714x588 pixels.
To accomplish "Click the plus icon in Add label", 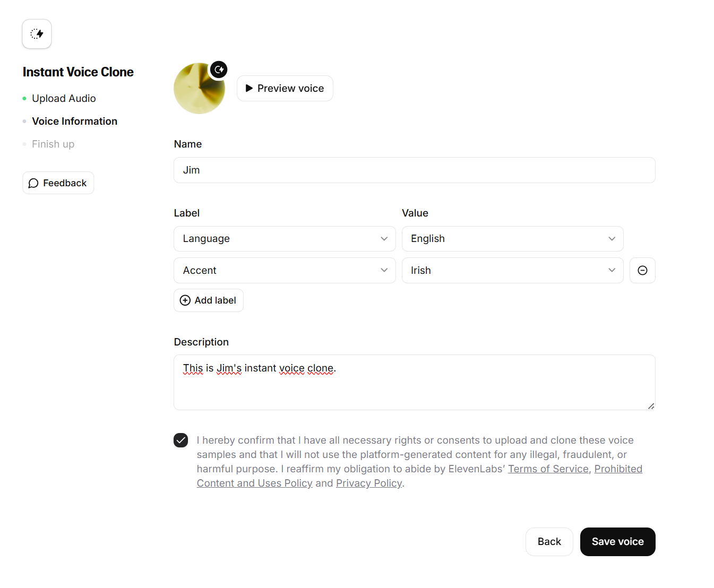I will 185,300.
